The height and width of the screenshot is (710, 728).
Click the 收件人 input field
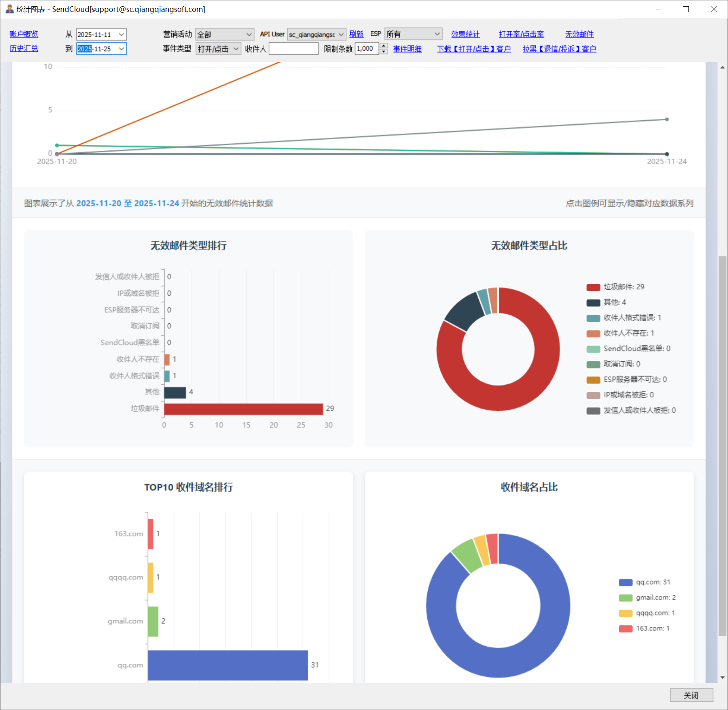293,49
